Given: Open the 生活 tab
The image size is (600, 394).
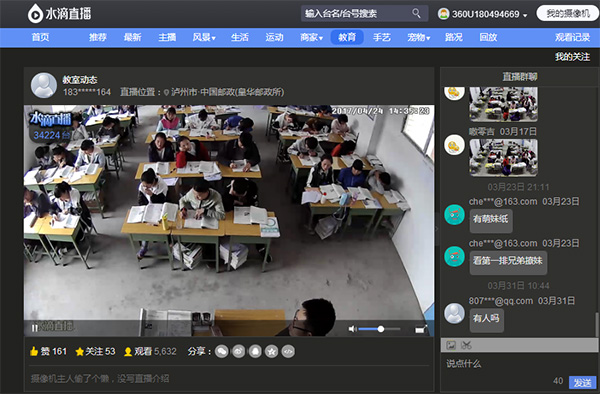Looking at the screenshot, I should pos(240,37).
